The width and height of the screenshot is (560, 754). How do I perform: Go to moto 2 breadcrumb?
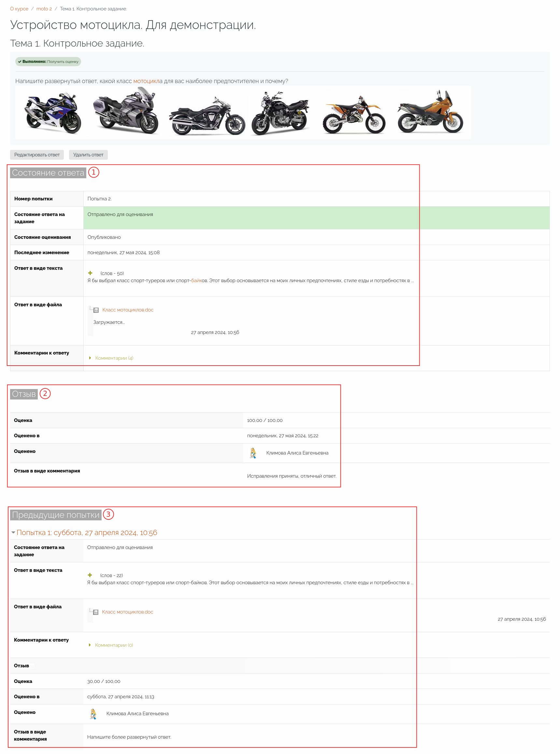(x=44, y=9)
